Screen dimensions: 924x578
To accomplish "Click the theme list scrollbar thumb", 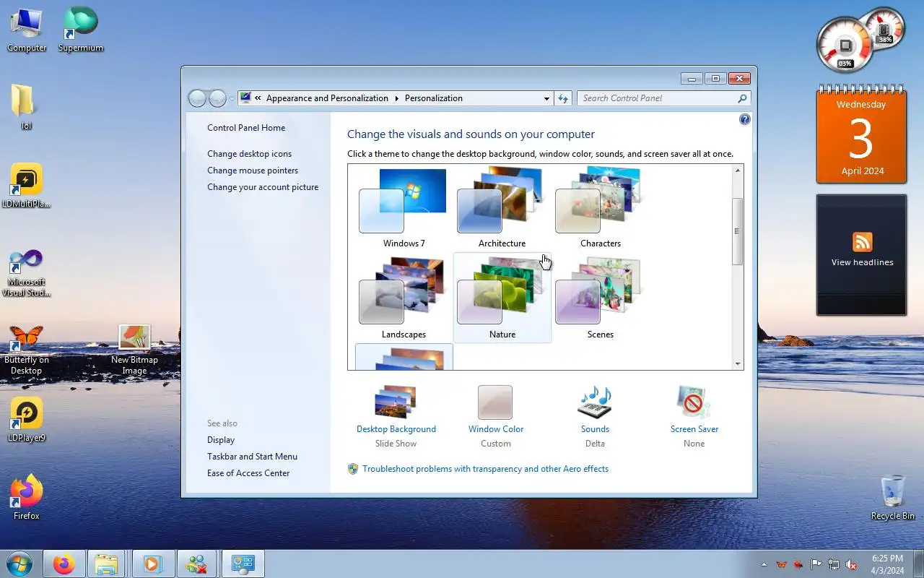I will pos(737,231).
